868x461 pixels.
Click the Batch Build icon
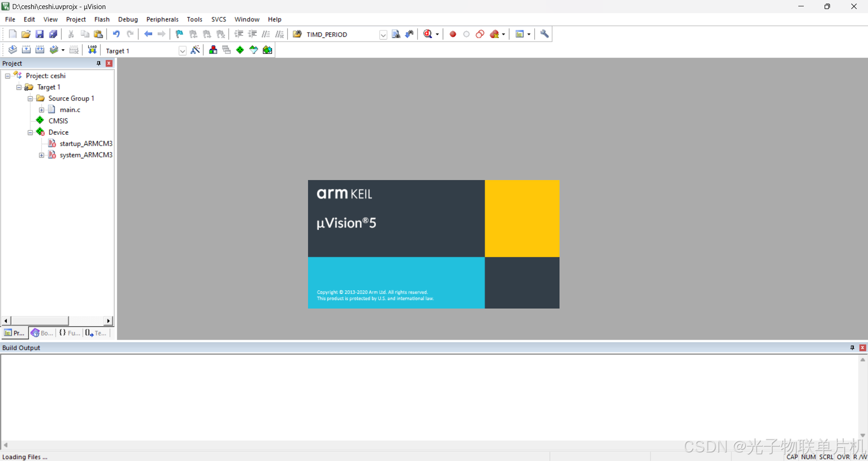pos(54,50)
